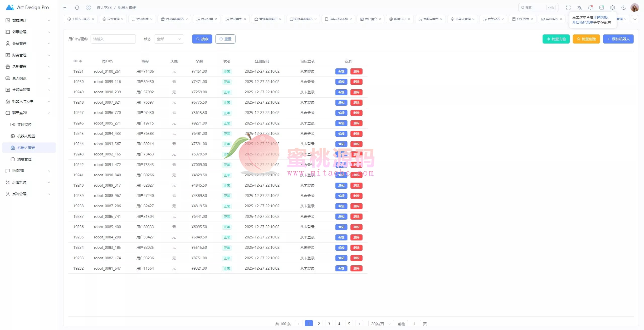The image size is (644, 330).
Task: Open the 20条/页 page size dropdown
Action: [380, 324]
